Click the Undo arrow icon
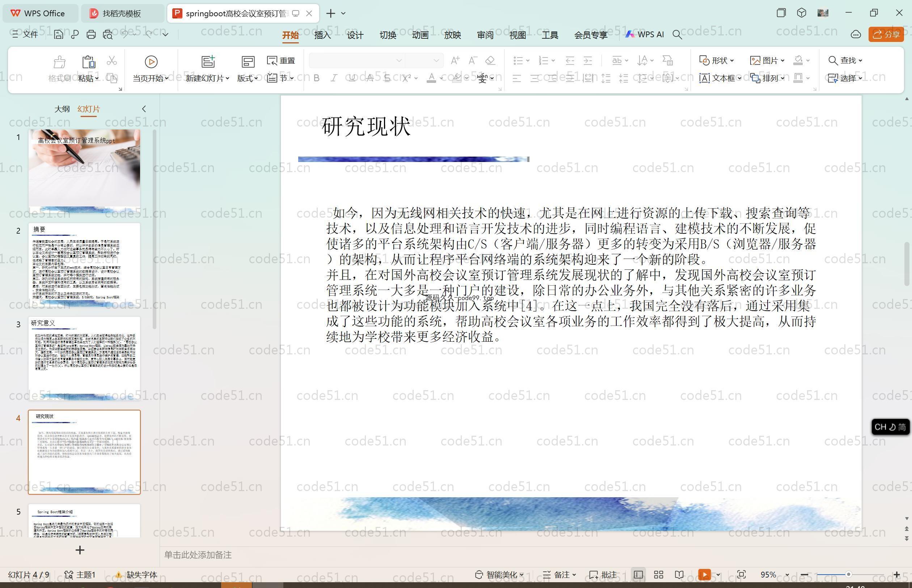Image resolution: width=912 pixels, height=588 pixels. (x=124, y=35)
